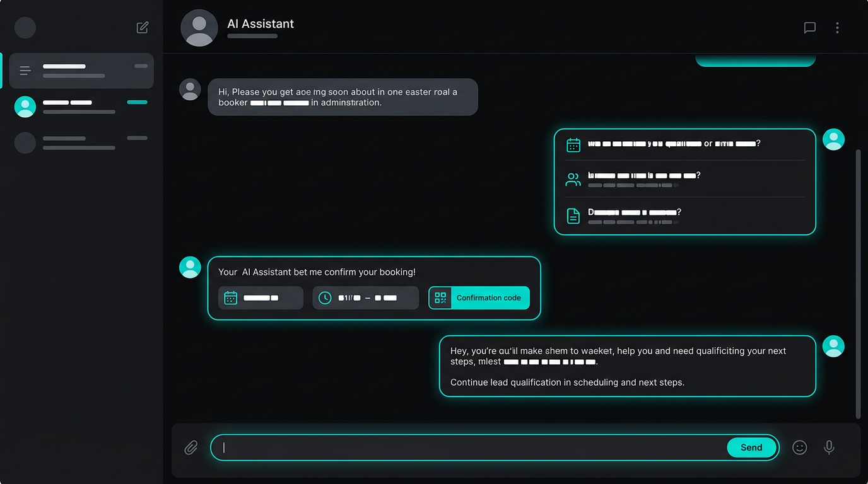Open the three-dot options menu
The image size is (868, 484).
click(837, 28)
